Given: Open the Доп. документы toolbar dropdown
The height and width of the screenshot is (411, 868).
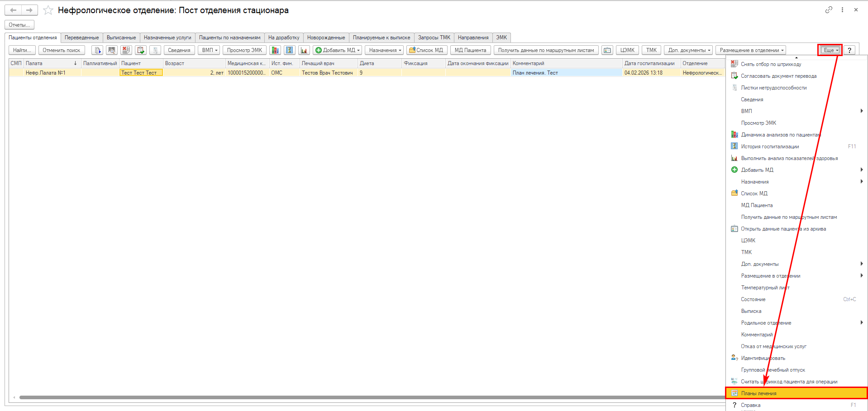Looking at the screenshot, I should [x=689, y=50].
